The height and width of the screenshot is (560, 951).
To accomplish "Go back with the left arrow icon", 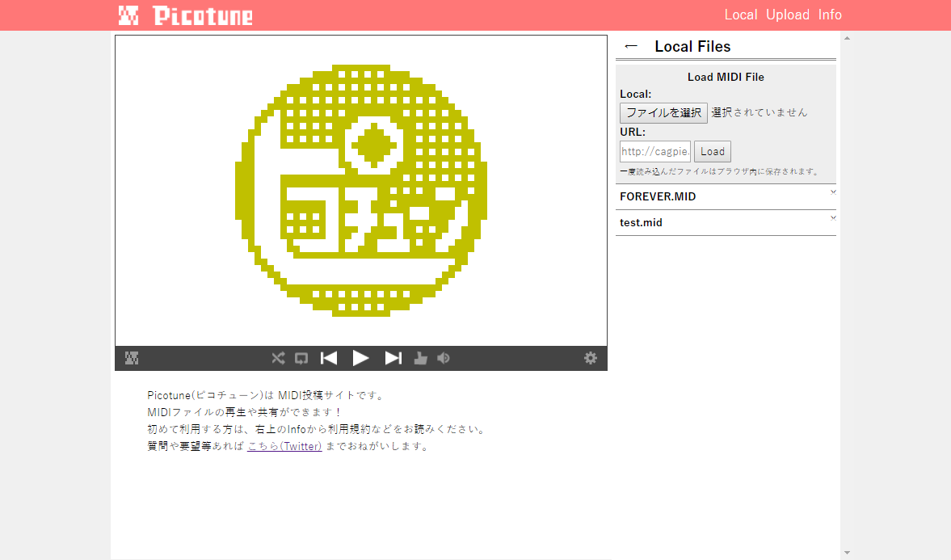I will pos(631,46).
